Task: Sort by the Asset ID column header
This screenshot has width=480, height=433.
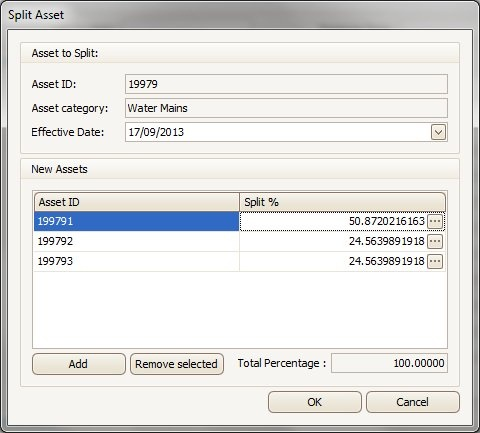Action: [137, 202]
